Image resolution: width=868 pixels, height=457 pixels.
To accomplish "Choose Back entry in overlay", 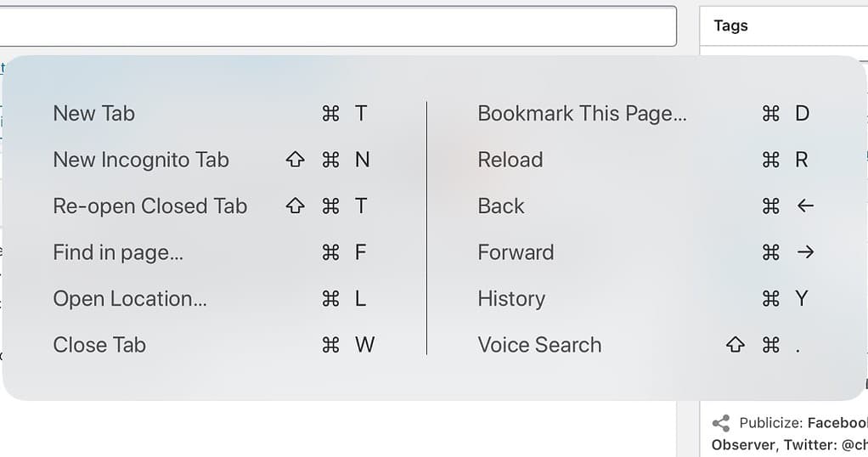I will [x=501, y=206].
